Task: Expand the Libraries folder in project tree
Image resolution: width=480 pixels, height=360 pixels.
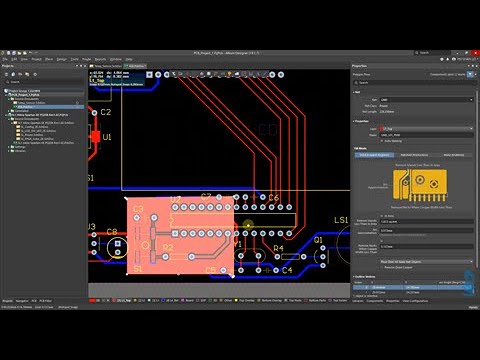Action: 9,151
